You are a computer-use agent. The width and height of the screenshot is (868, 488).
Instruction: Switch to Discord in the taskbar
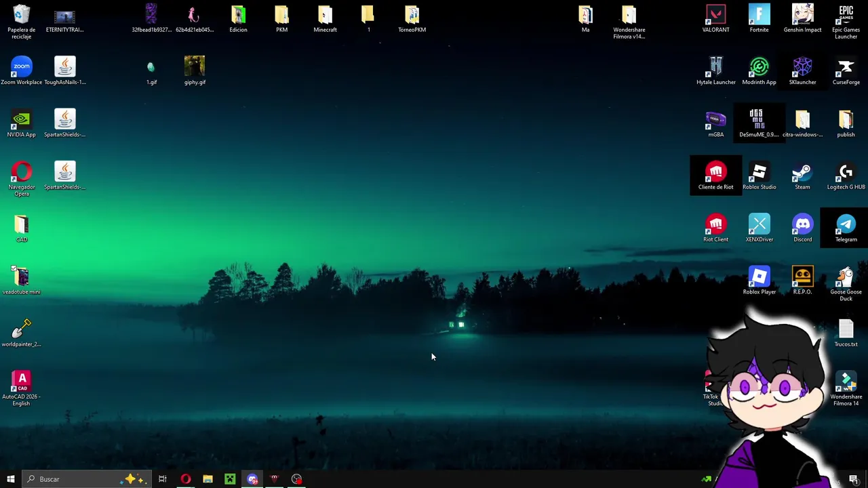click(x=252, y=479)
